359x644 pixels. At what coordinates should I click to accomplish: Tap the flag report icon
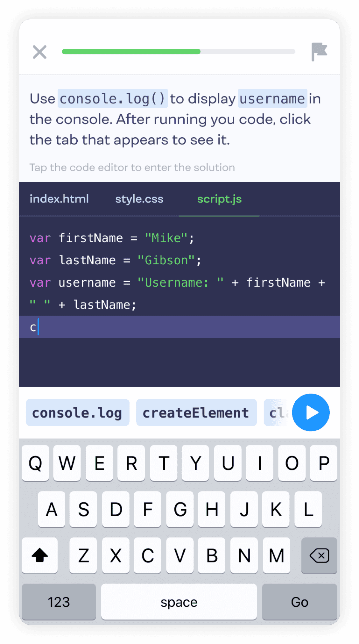tap(319, 52)
